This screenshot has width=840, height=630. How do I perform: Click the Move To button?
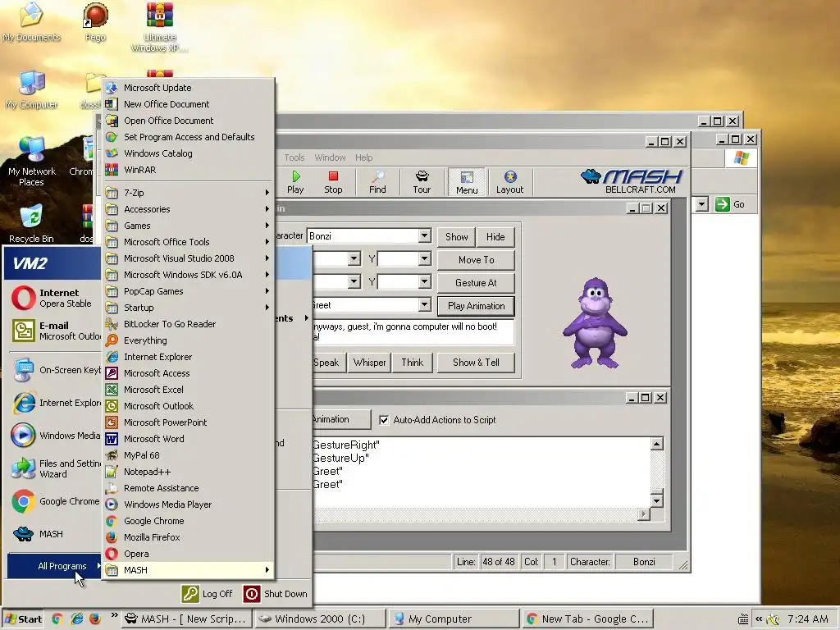477,260
